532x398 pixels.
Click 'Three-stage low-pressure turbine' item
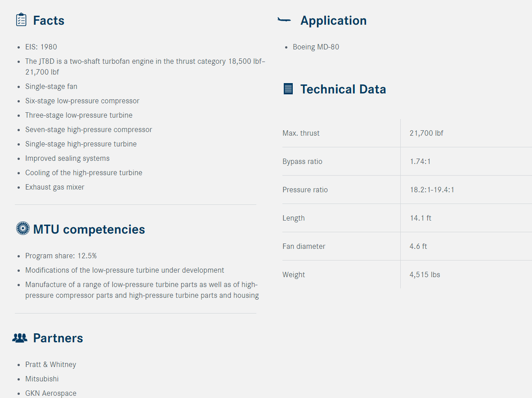79,115
